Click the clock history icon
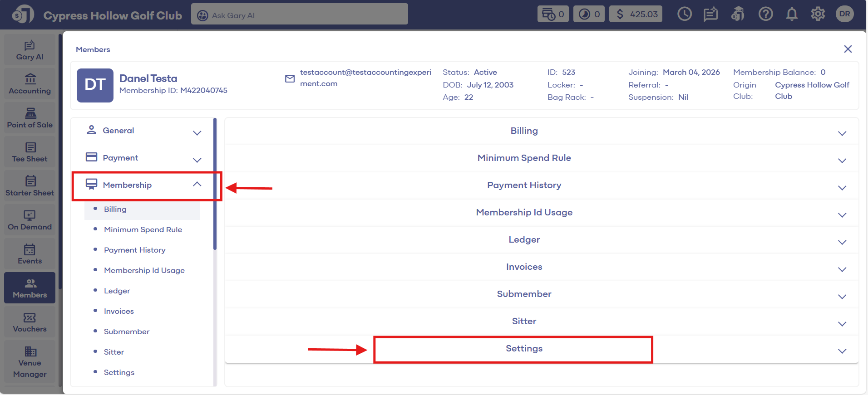 click(x=685, y=15)
